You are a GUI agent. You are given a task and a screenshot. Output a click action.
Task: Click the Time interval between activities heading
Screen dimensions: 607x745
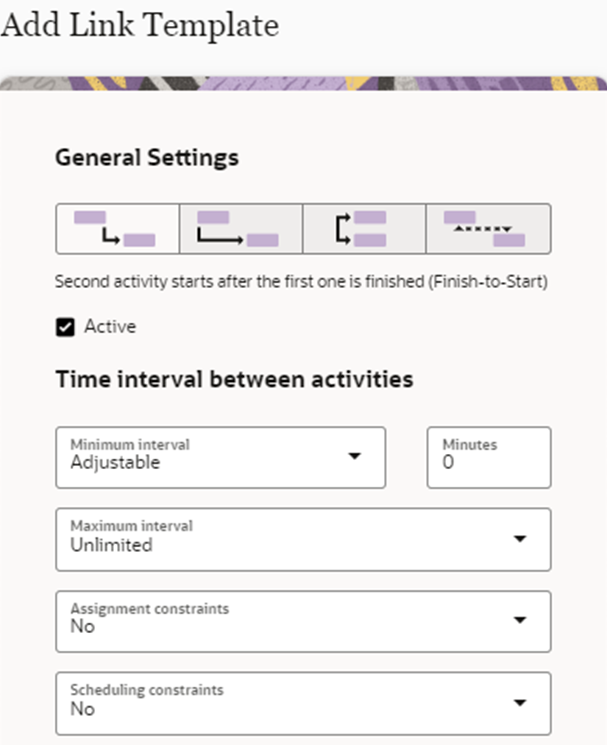click(234, 380)
